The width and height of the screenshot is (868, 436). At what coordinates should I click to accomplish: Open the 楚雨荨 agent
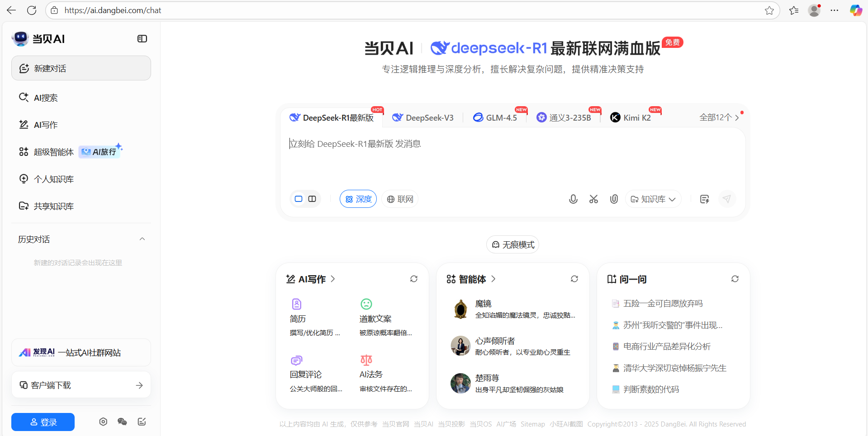[513, 384]
